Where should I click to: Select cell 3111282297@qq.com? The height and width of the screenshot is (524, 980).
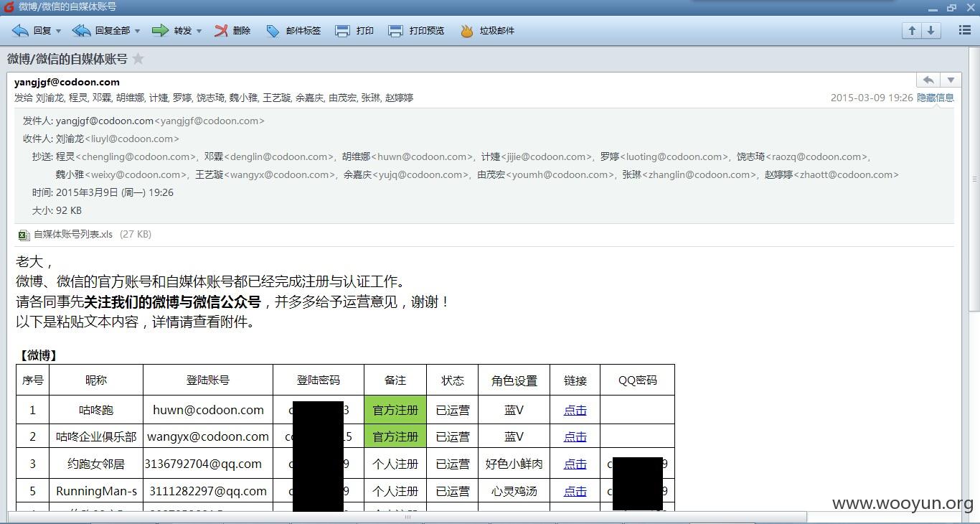point(208,491)
